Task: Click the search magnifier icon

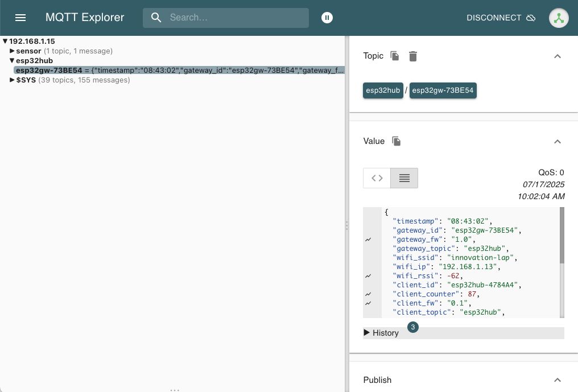Action: pos(156,17)
